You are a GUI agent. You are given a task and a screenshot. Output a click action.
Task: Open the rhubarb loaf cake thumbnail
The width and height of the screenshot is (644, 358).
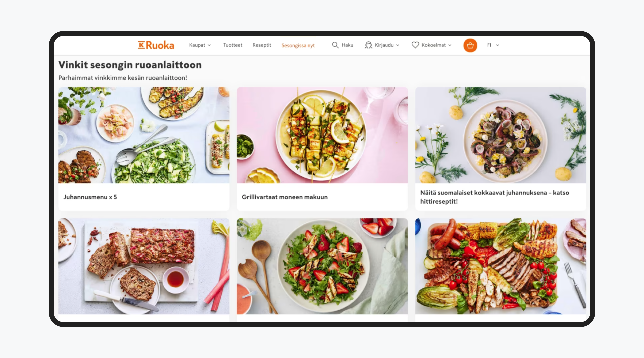coord(144,266)
